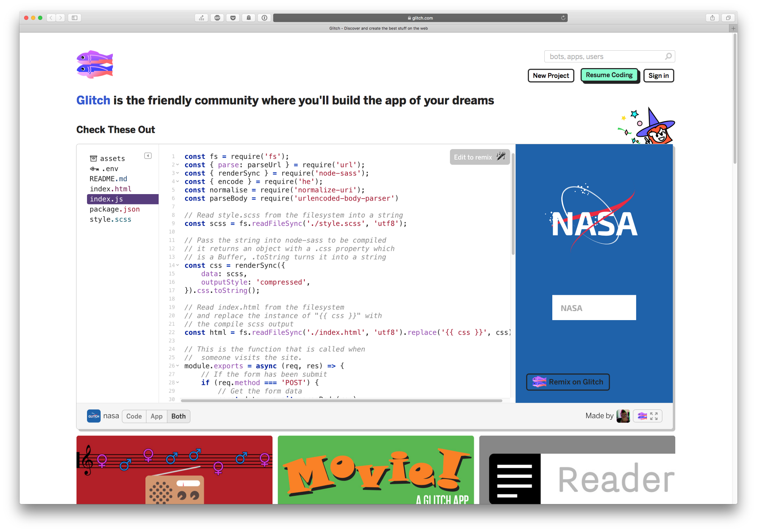This screenshot has height=532, width=757.
Task: Click the search magnifier icon
Action: (668, 56)
